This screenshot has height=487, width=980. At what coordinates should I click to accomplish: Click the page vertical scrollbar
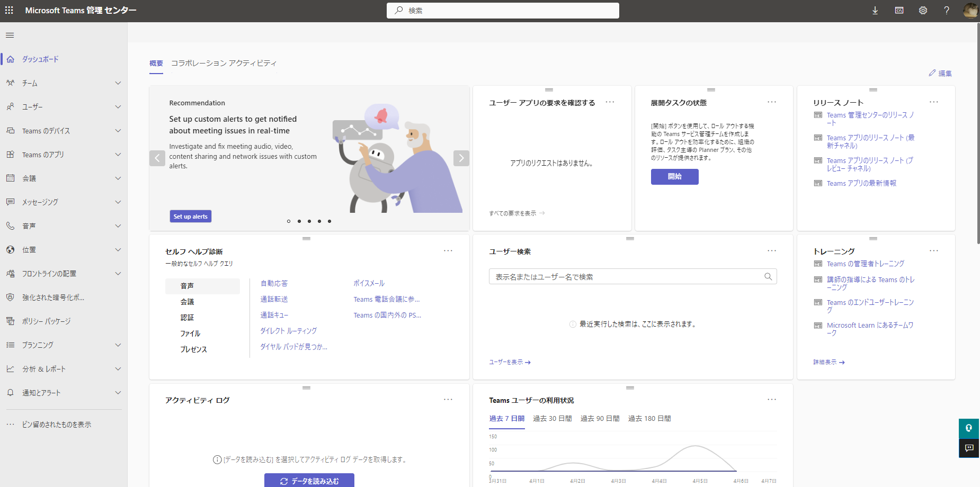tap(978, 132)
